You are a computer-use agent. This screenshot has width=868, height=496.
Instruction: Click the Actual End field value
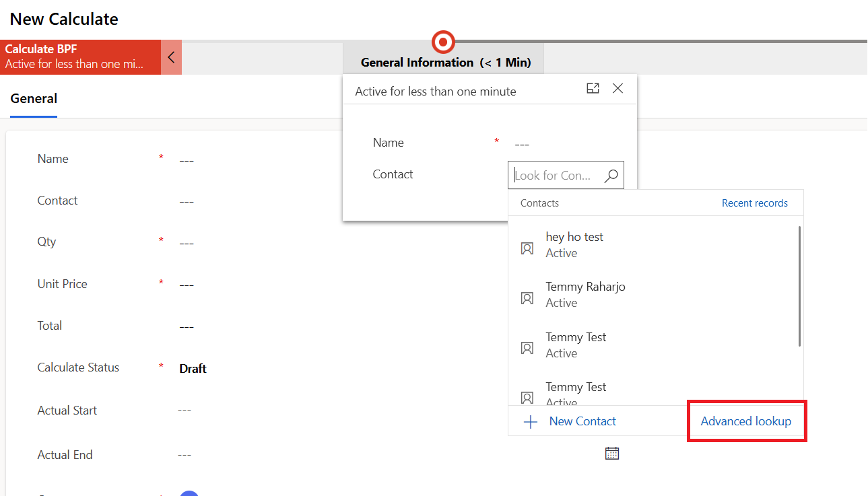(x=185, y=455)
